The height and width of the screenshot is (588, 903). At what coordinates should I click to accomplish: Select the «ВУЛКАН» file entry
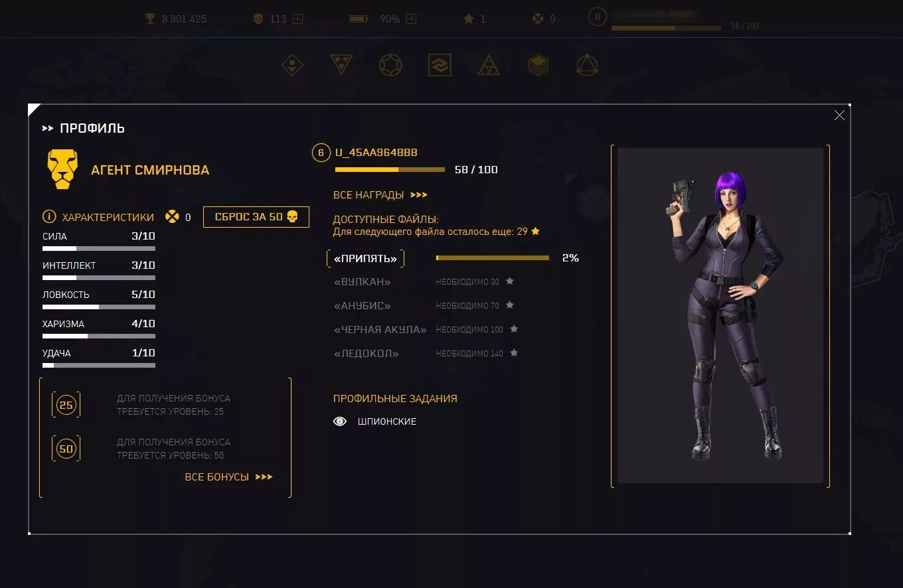363,282
